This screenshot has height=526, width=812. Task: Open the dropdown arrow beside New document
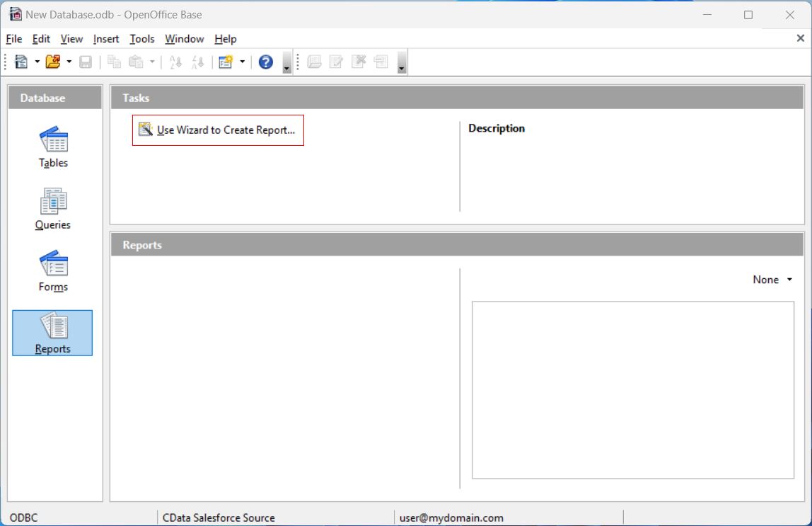[37, 62]
